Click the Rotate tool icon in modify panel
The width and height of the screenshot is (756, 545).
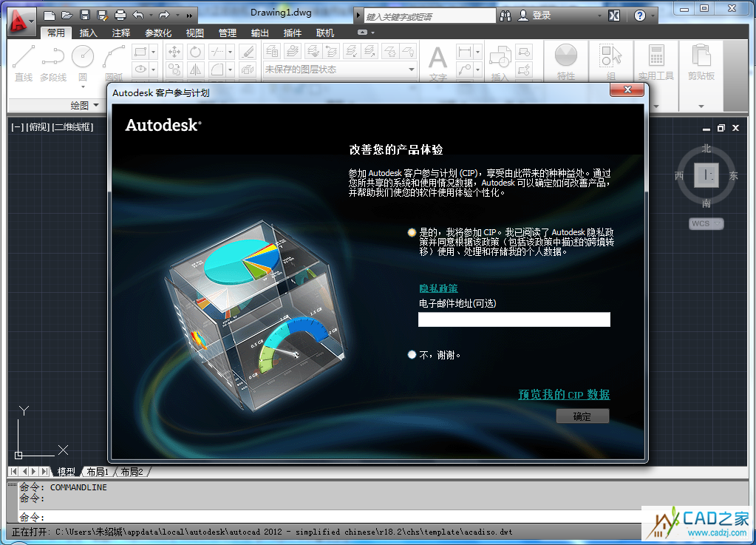[x=195, y=52]
